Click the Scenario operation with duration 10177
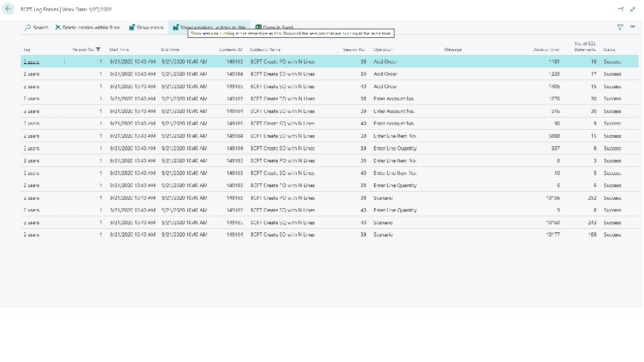 (383, 235)
